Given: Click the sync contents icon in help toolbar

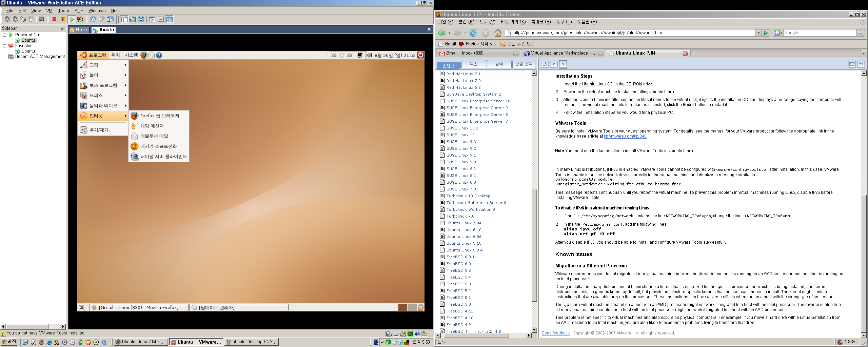Looking at the screenshot, I should (x=545, y=64).
